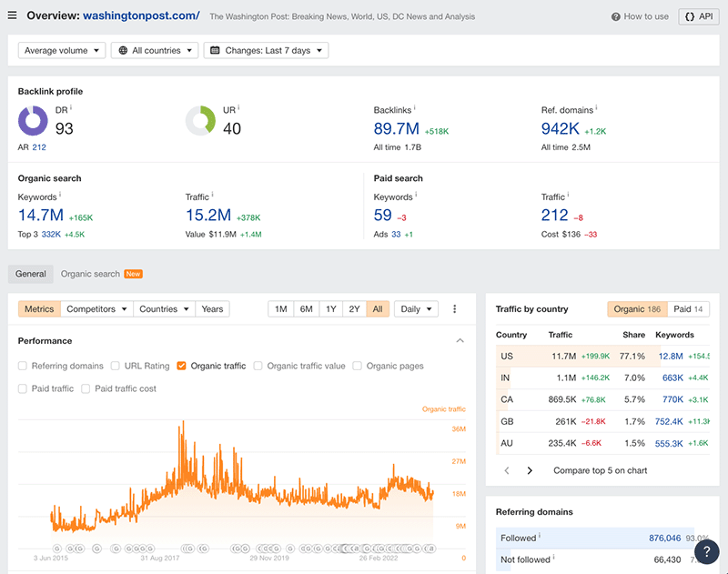The width and height of the screenshot is (728, 574).
Task: Open the Competitors dropdown
Action: coord(96,309)
